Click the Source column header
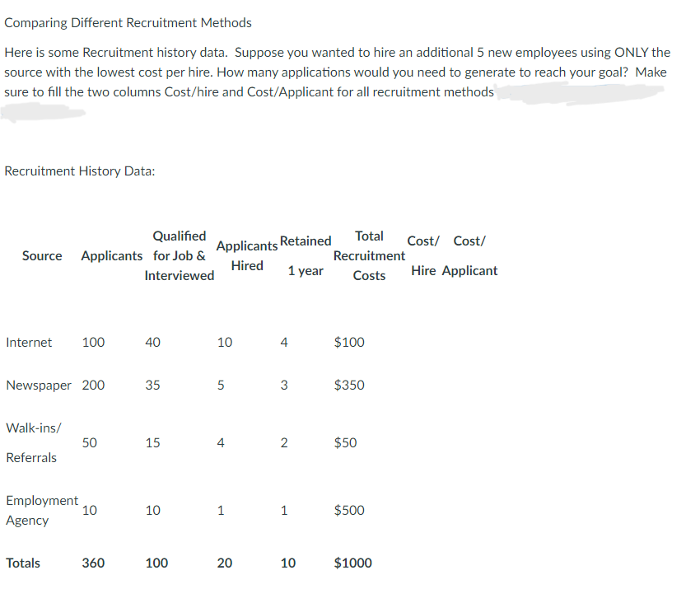The width and height of the screenshot is (700, 589). point(41,255)
